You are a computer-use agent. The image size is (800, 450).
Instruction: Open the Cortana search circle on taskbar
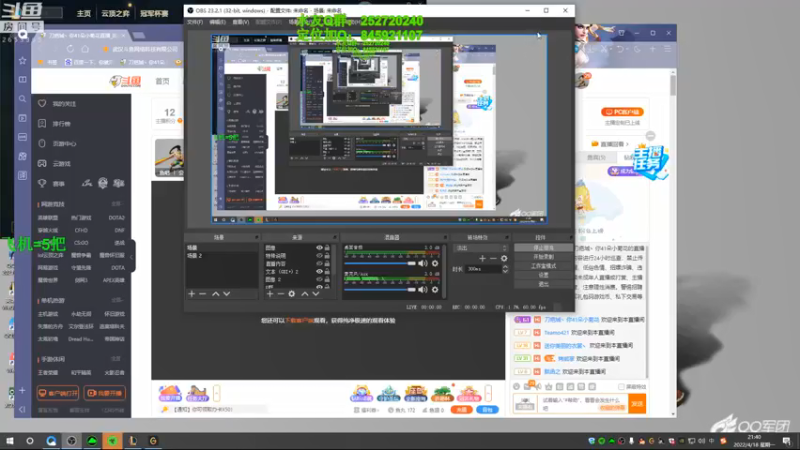[30, 441]
